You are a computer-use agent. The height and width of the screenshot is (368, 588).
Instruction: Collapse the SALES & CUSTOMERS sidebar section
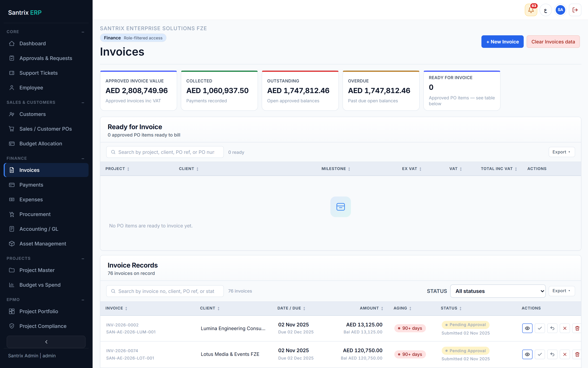[83, 102]
